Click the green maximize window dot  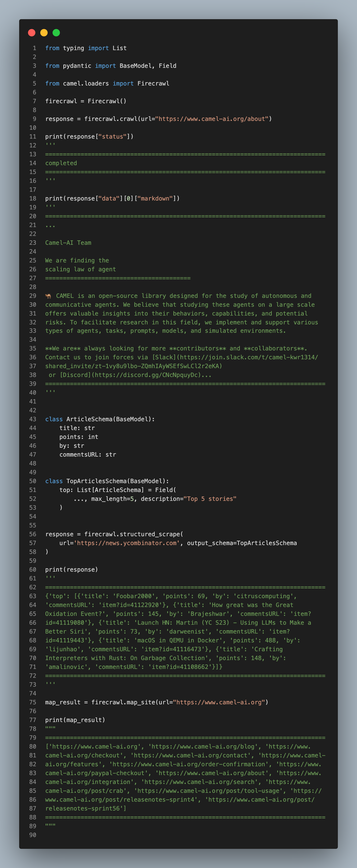point(56,33)
